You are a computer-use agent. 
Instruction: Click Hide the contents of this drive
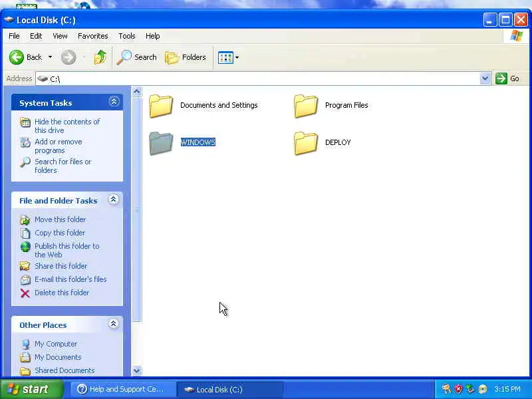67,126
